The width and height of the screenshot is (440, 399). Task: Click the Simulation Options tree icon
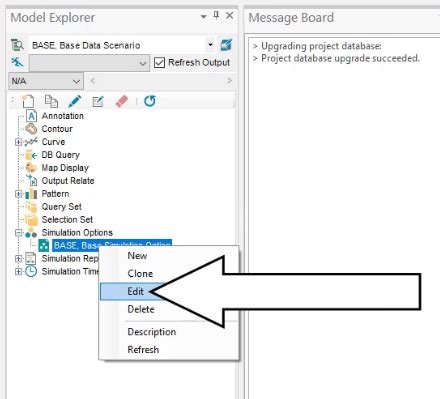pyautogui.click(x=31, y=233)
